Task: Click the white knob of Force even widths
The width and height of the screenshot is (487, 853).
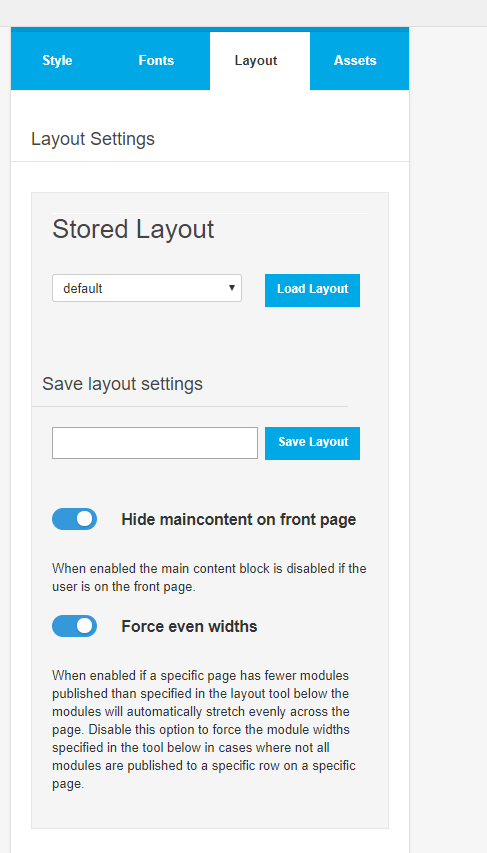Action: [85, 626]
